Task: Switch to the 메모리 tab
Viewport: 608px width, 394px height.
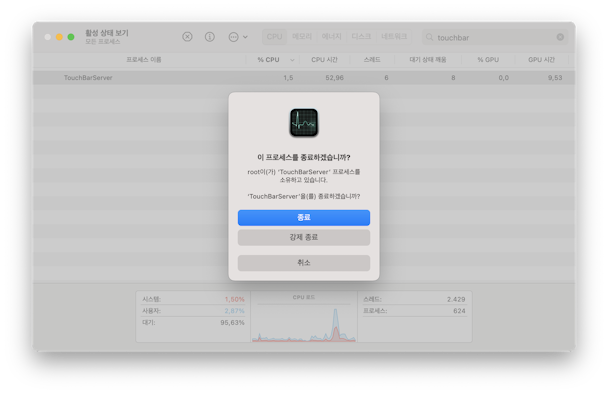Action: tap(302, 36)
